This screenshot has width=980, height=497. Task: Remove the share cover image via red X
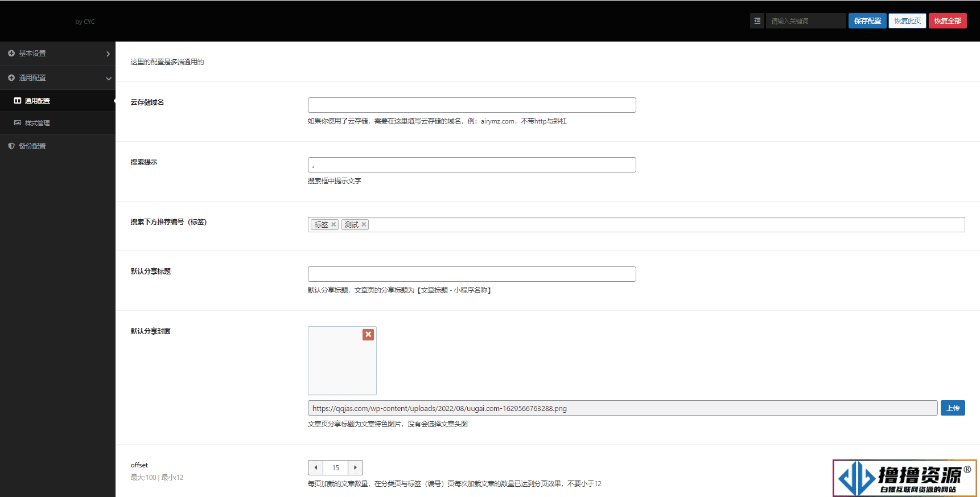click(x=368, y=335)
